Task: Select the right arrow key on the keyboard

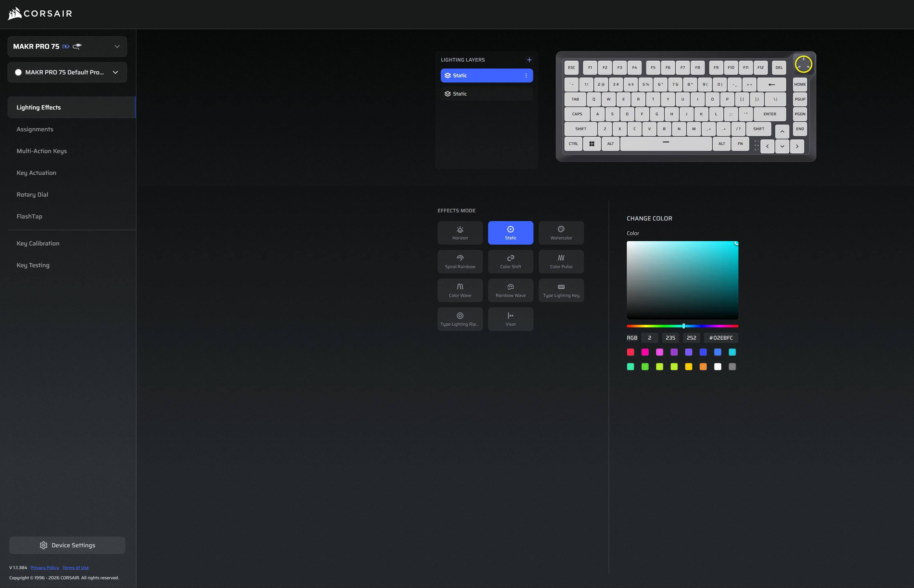Action: (x=797, y=146)
